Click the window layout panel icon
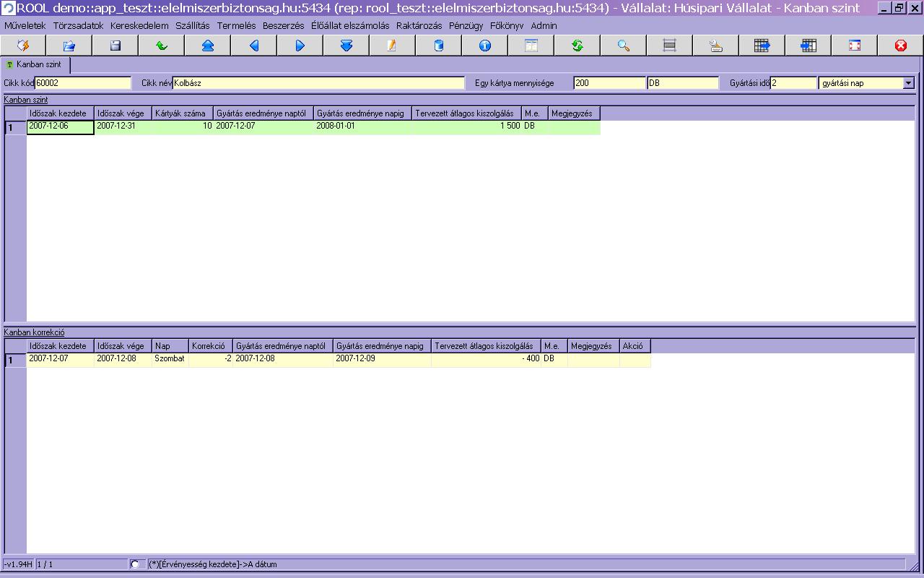The height and width of the screenshot is (578, 924). (531, 46)
